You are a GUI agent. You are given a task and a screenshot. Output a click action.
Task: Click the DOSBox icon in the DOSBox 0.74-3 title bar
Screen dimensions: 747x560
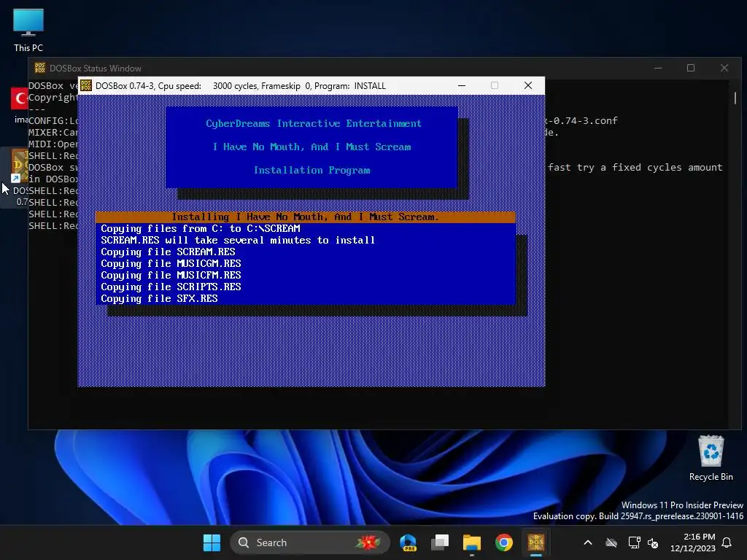tap(86, 86)
